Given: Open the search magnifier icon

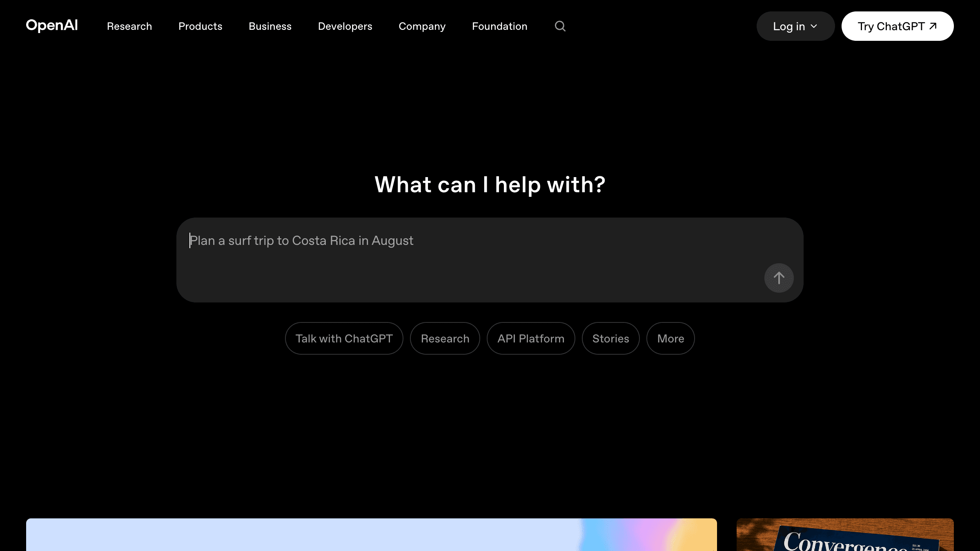Looking at the screenshot, I should click(x=560, y=26).
